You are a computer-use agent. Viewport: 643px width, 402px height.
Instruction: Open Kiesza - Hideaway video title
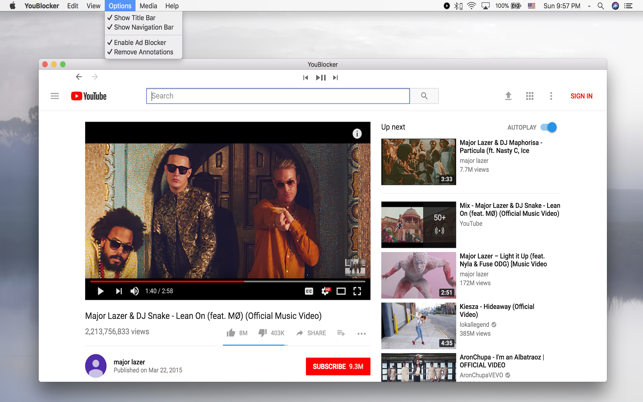pos(497,311)
